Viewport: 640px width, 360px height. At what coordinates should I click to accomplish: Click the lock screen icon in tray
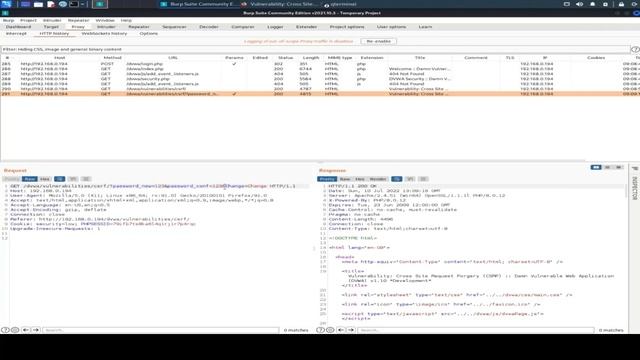621,4
